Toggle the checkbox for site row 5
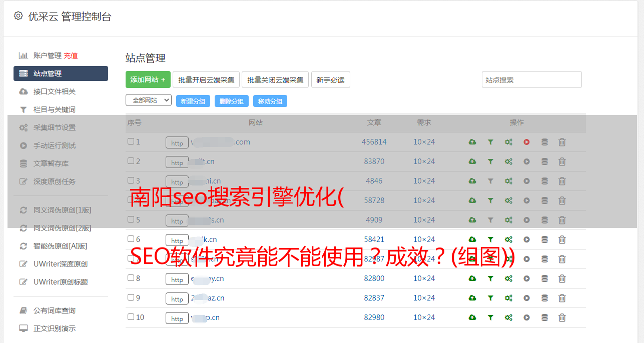Screen dimensions: 644x343 click(131, 219)
